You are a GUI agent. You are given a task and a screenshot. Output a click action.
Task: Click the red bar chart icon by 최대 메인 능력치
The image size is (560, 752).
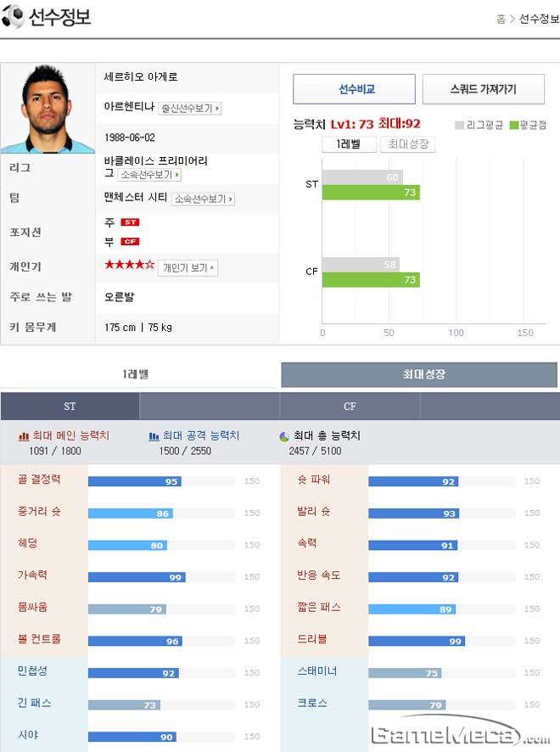pyautogui.click(x=24, y=436)
